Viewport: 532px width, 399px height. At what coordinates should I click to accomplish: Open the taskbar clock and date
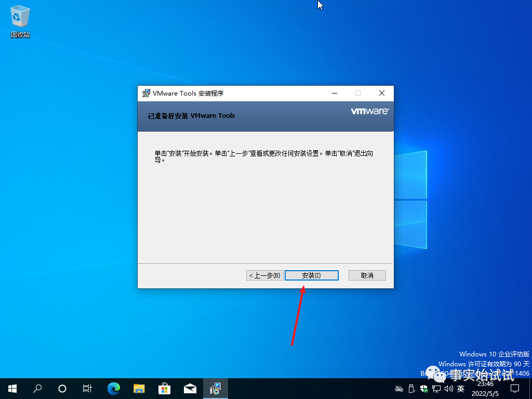click(485, 389)
